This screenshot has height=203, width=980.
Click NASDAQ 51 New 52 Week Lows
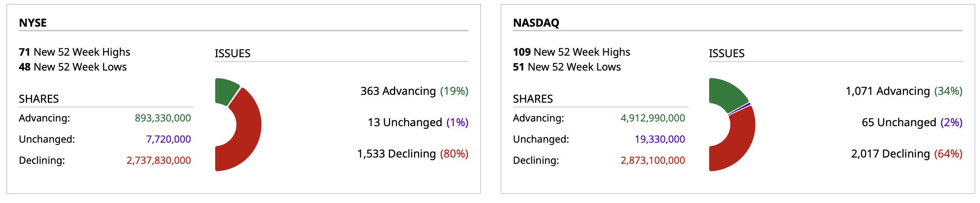567,67
